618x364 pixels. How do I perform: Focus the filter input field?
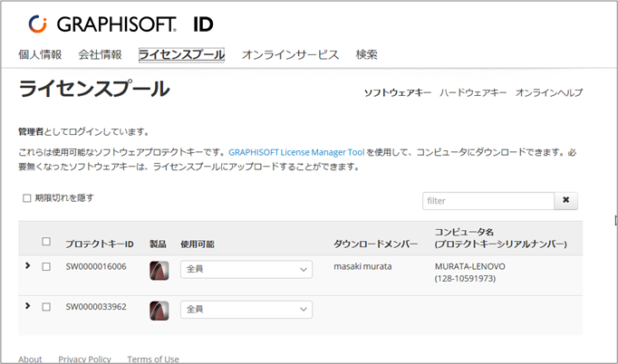tap(488, 201)
